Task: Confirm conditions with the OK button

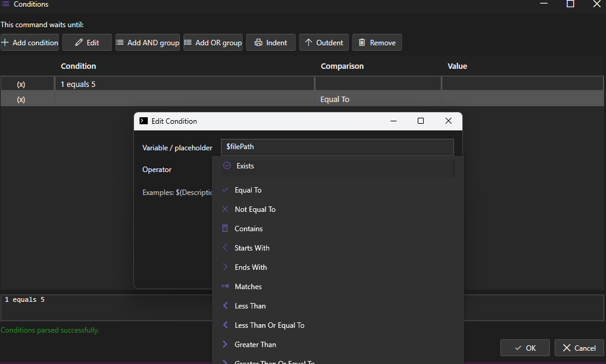Action: point(525,348)
